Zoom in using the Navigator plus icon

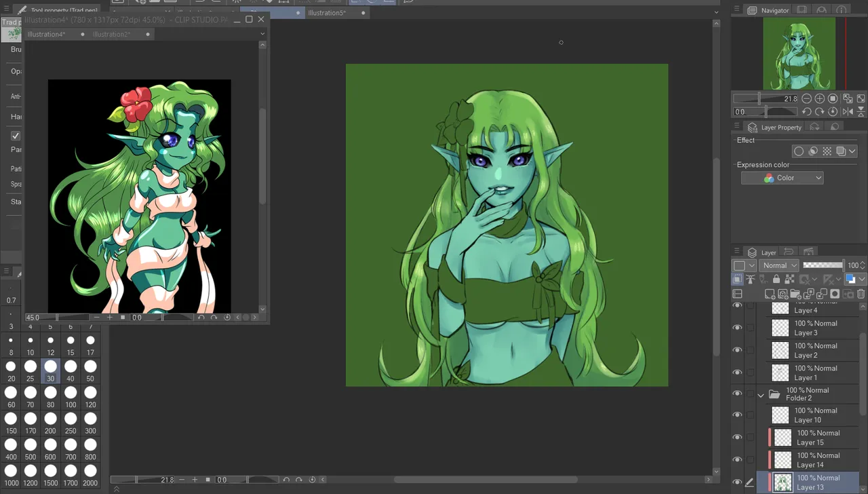point(820,98)
